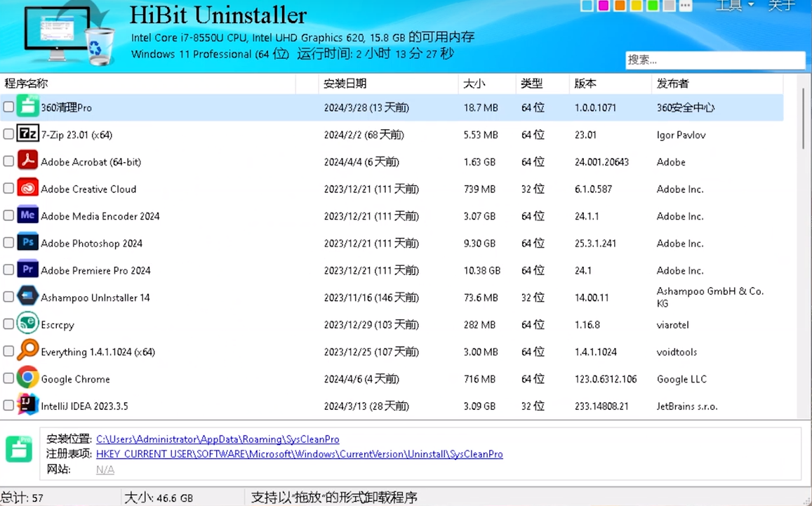Sort by the 类型 column header
Image resolution: width=812 pixels, height=506 pixels.
point(543,84)
